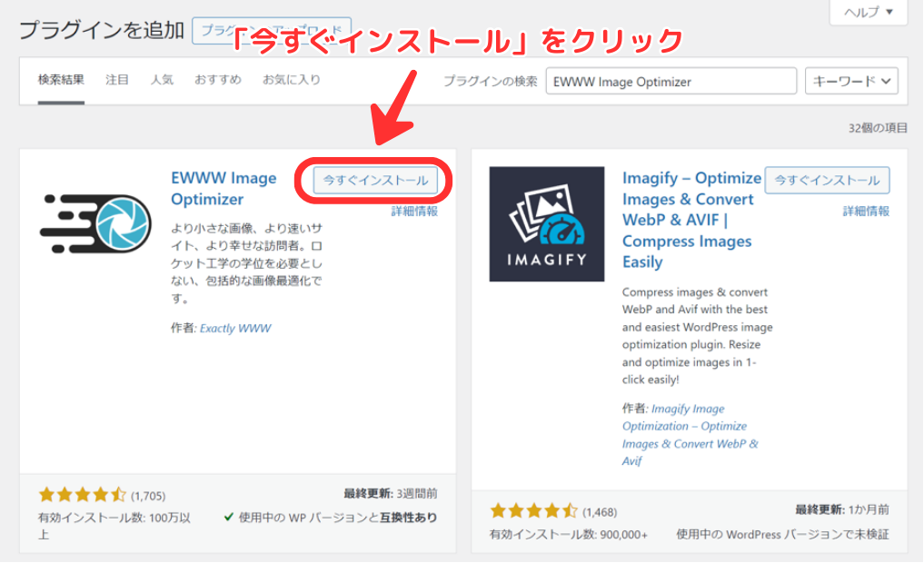Click the プラグインの検索 label
The height and width of the screenshot is (563, 924).
coord(491,81)
